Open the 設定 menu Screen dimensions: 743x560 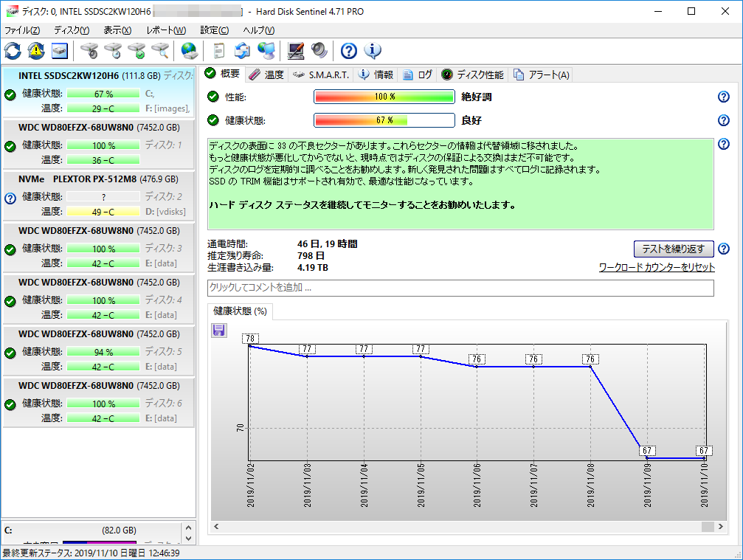tap(214, 30)
